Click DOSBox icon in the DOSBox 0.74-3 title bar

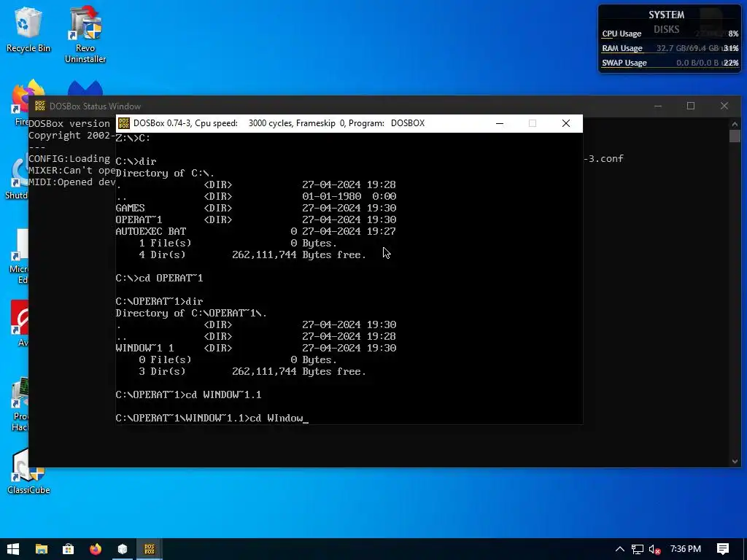click(x=124, y=123)
